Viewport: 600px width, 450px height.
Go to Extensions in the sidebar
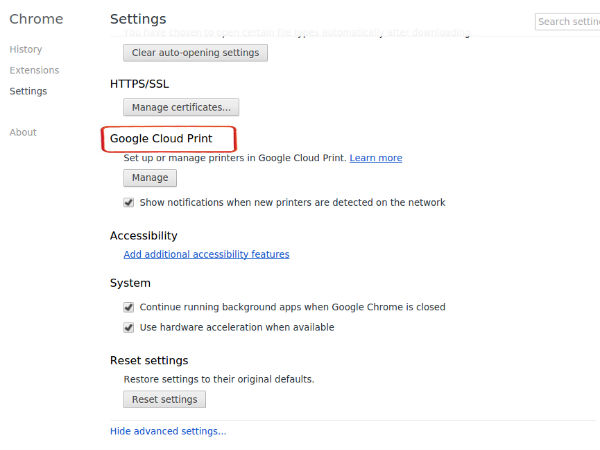(34, 70)
